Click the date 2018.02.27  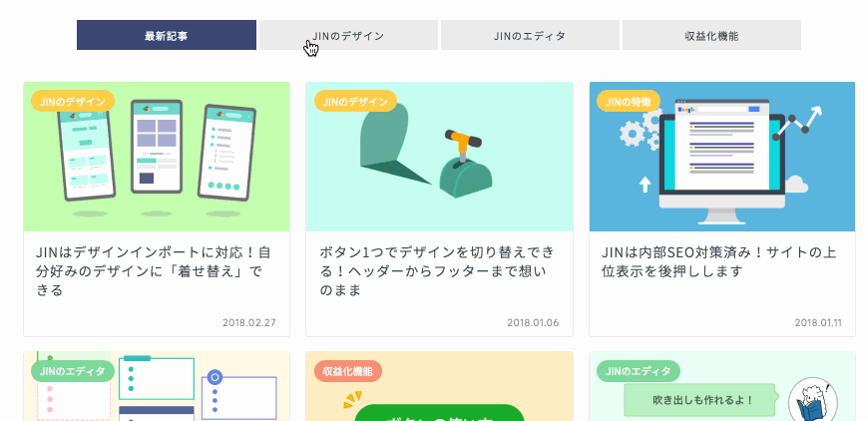pyautogui.click(x=249, y=322)
